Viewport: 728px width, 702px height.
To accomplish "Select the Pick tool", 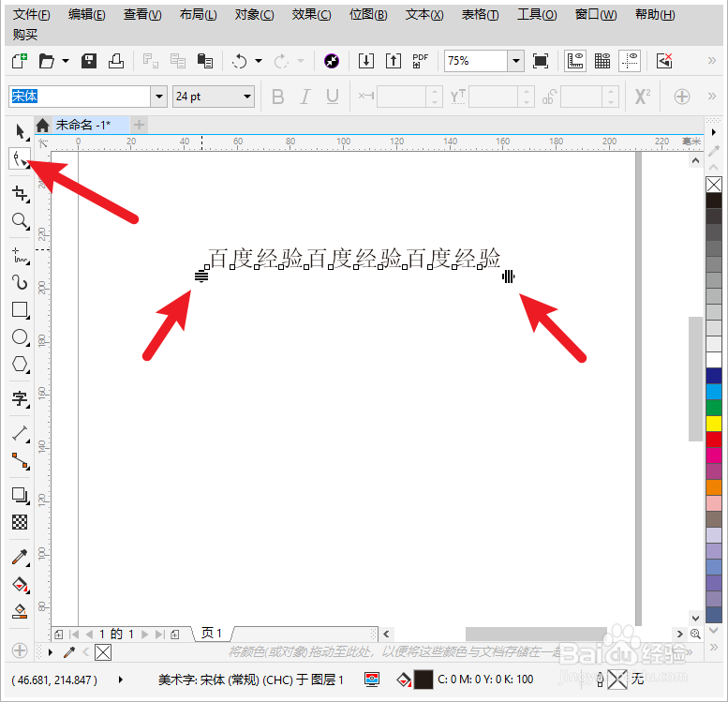I will point(20,132).
